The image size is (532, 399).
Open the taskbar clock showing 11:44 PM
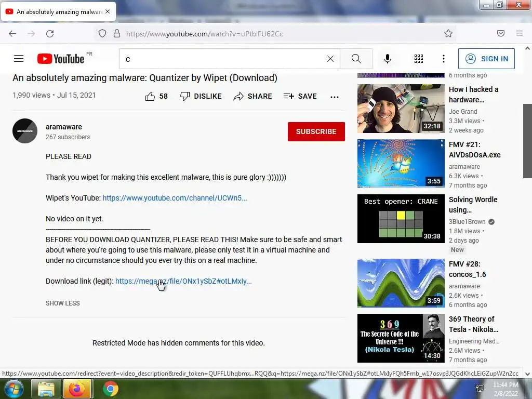click(x=506, y=389)
